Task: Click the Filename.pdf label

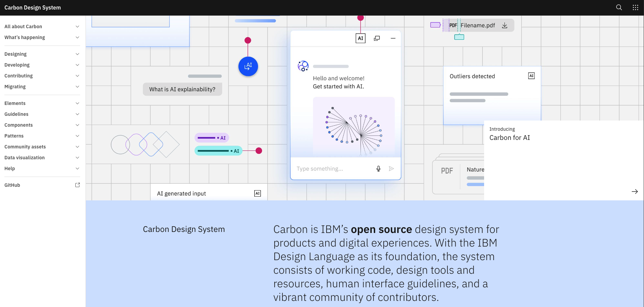Action: click(478, 25)
